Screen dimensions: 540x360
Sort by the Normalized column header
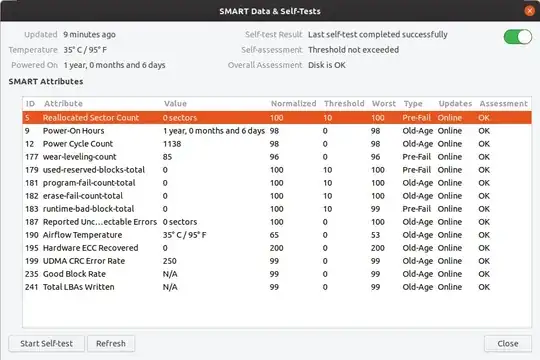point(293,104)
